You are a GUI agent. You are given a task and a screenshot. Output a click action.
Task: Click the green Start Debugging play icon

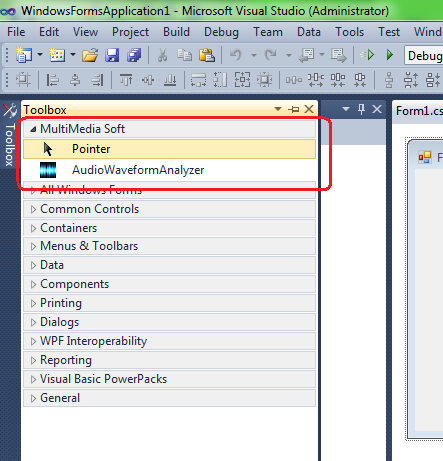(390, 55)
